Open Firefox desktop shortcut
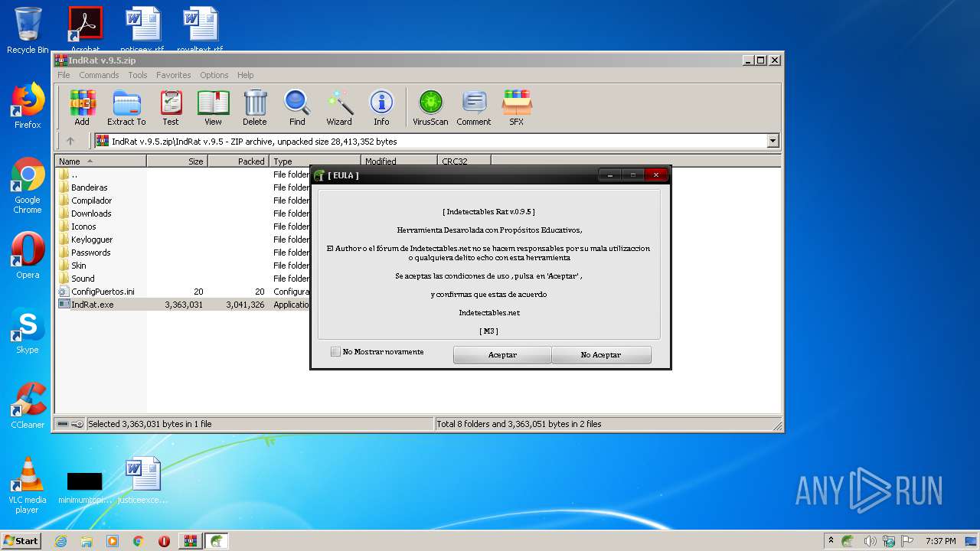980x551 pixels. 28,106
